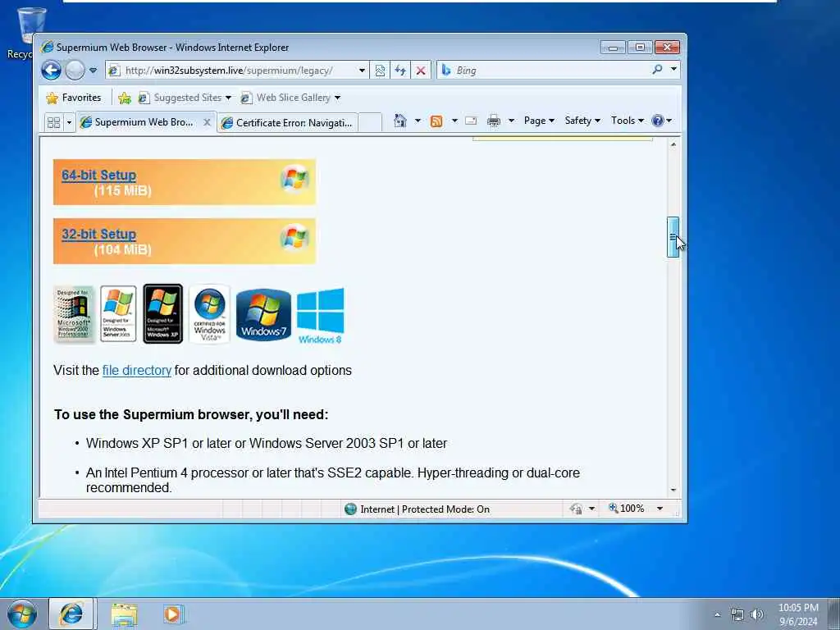Expand the address bar history dropdown
This screenshot has width=840, height=630.
(x=362, y=71)
